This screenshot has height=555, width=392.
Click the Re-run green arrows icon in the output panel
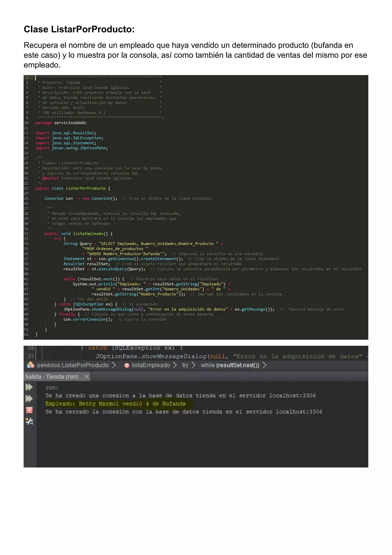[x=29, y=387]
